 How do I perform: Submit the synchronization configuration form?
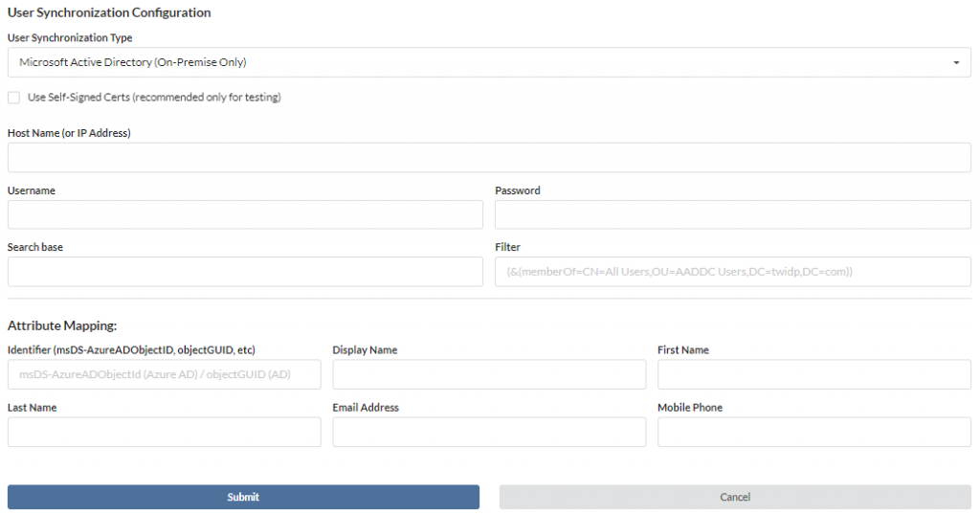[243, 497]
